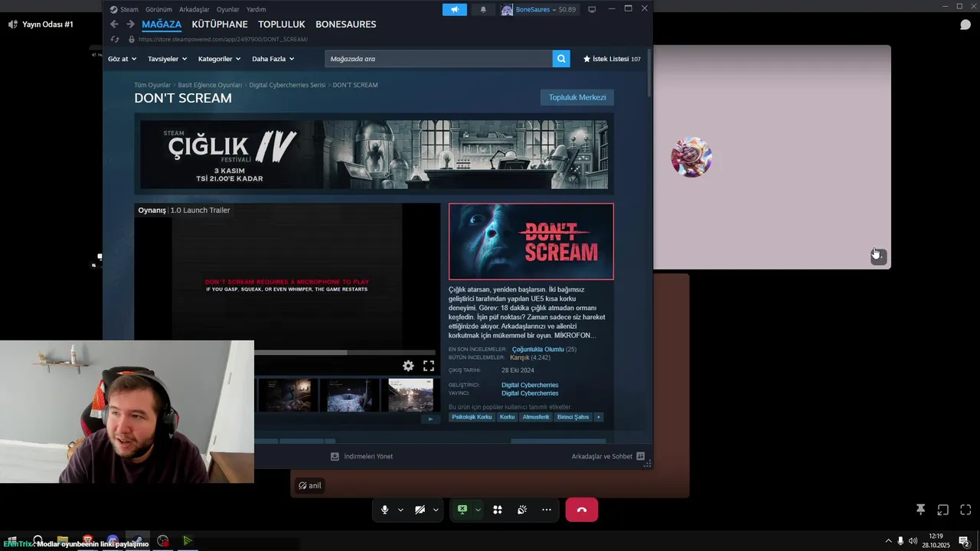Click the Çığlık IV festival banner

[x=374, y=154]
